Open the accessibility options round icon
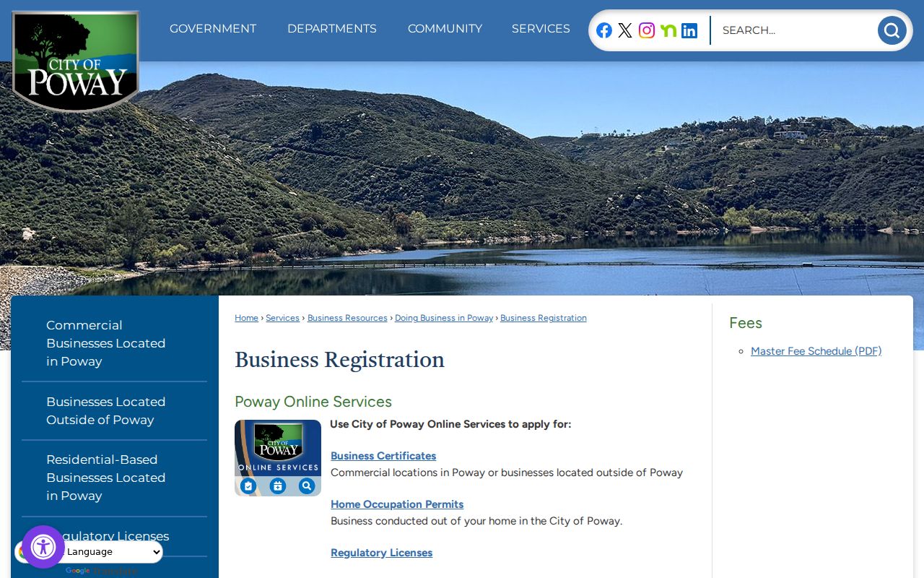This screenshot has width=924, height=578. [43, 547]
